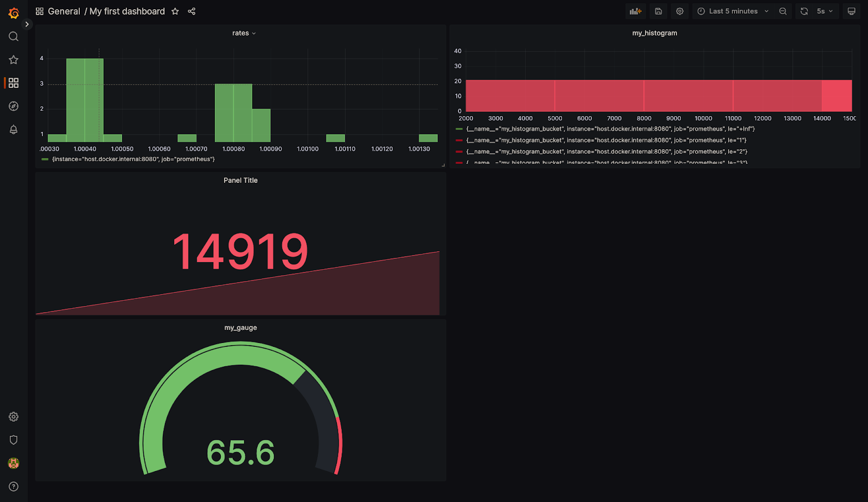The width and height of the screenshot is (868, 502).
Task: Open the Last 5 minutes time picker
Action: click(x=732, y=11)
